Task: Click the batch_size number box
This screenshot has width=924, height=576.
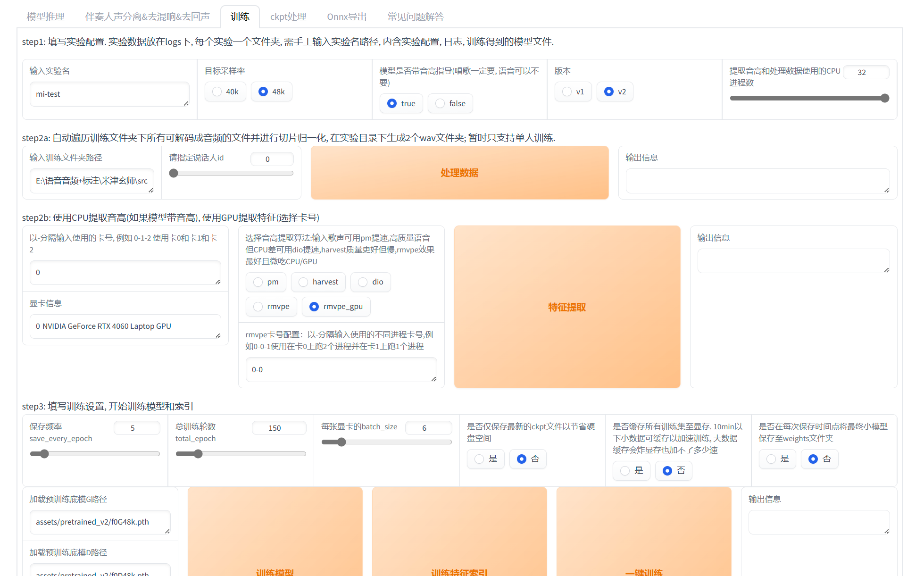Action: click(428, 428)
